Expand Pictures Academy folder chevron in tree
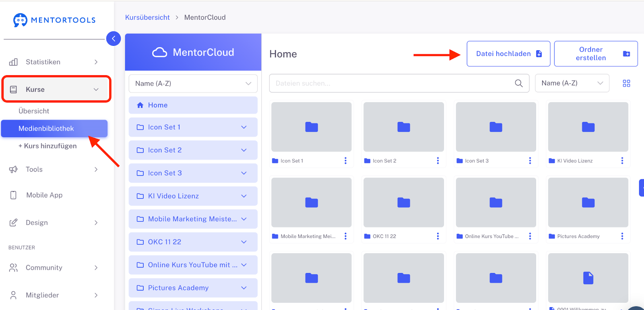This screenshot has width=644, height=310. pos(244,288)
